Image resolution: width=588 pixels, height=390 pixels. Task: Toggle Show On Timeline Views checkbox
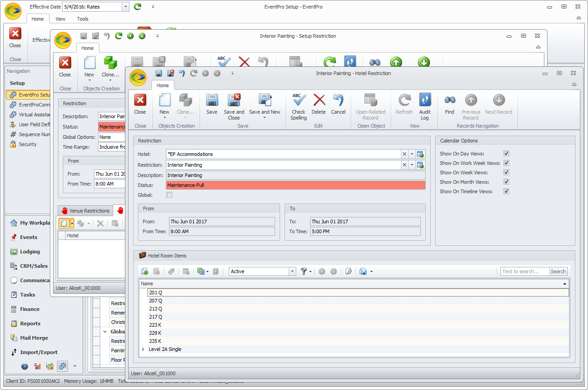tap(507, 191)
